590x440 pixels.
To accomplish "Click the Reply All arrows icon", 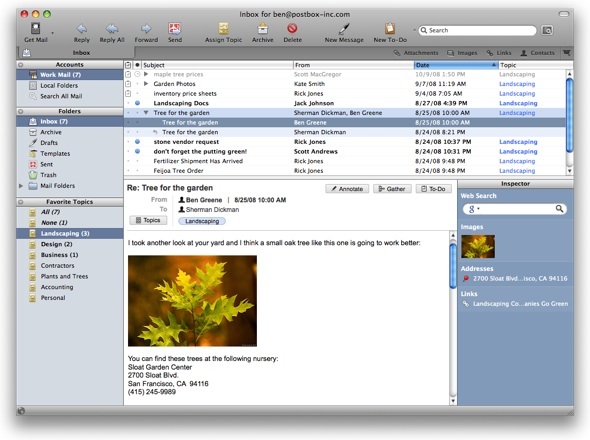I will coord(112,29).
